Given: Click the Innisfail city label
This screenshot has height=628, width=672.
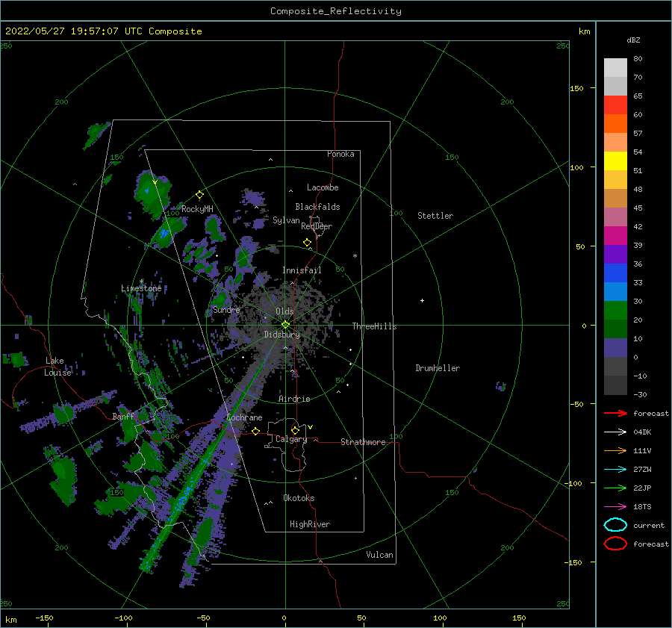Looking at the screenshot, I should (302, 270).
